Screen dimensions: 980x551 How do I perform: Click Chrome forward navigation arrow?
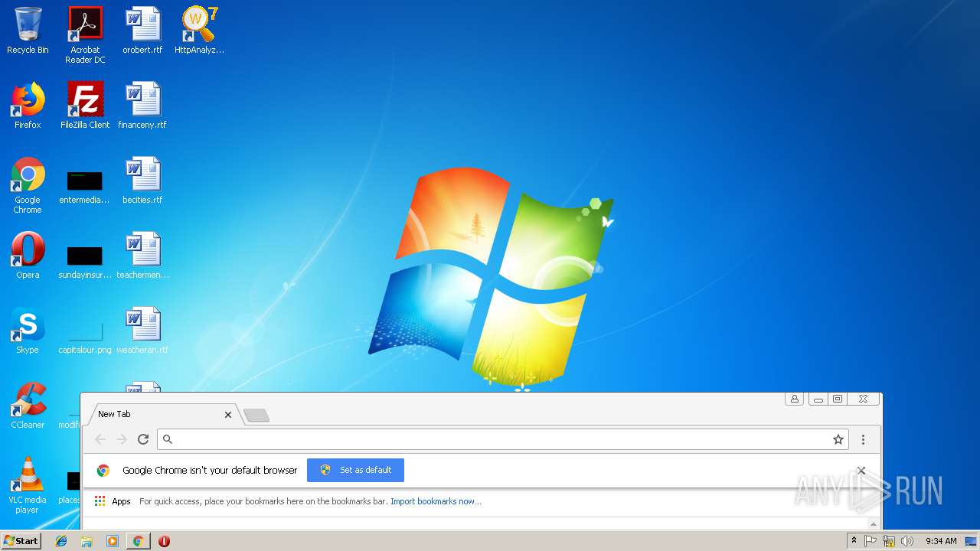122,439
